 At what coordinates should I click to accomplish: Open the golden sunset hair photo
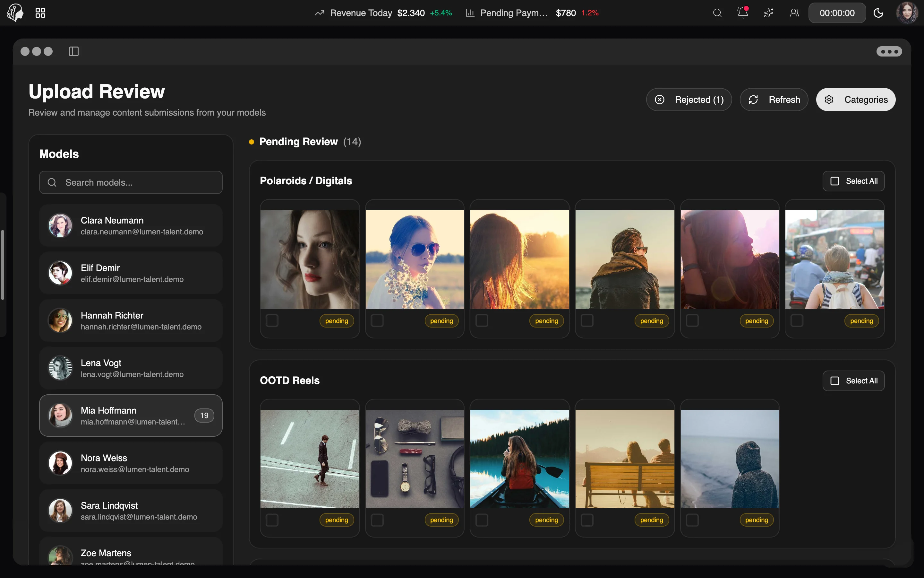pyautogui.click(x=520, y=259)
